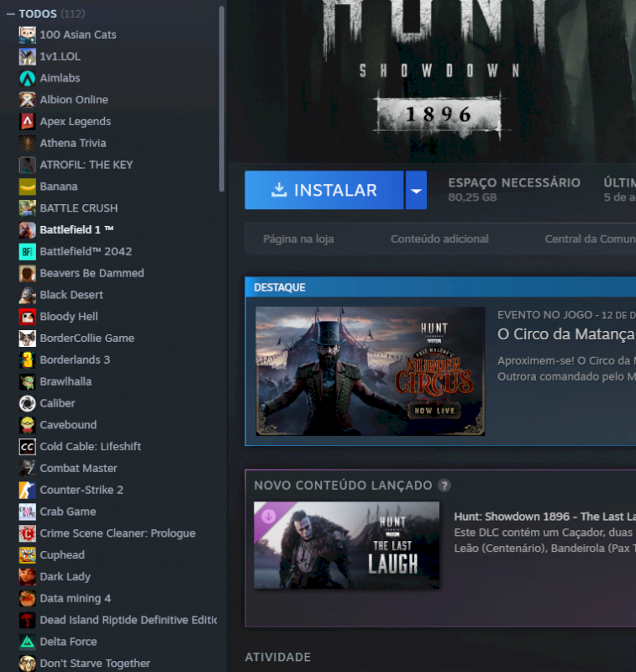This screenshot has width=636, height=672.
Task: Open the Central da Comunidade tab
Action: coord(589,239)
